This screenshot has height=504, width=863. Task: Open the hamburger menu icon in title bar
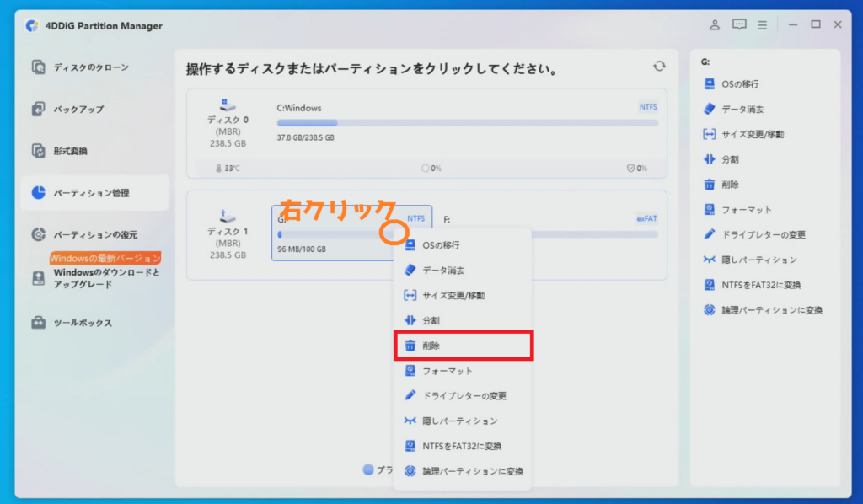(x=762, y=25)
